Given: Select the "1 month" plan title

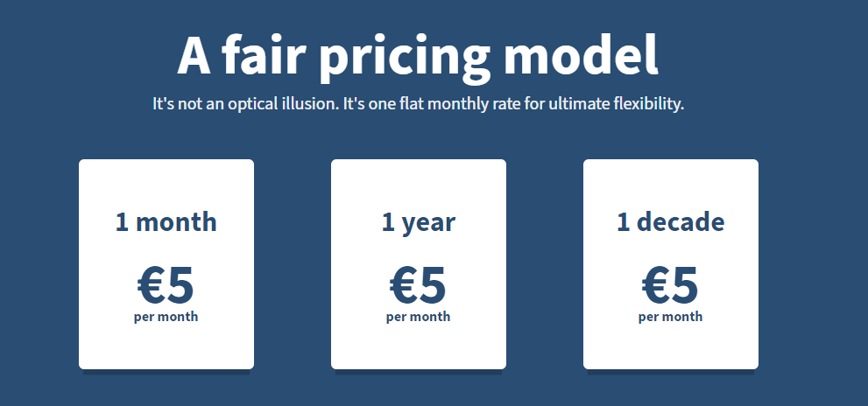Looking at the screenshot, I should click(166, 222).
